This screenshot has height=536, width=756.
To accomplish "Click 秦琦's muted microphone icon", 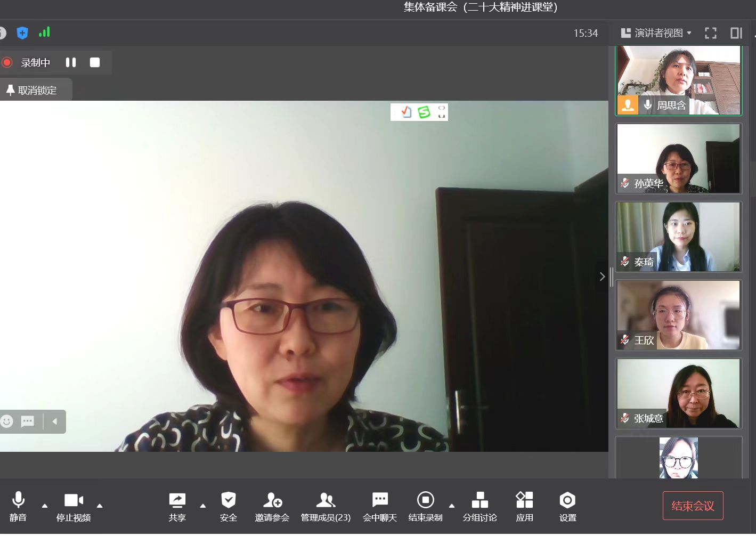I will [625, 262].
